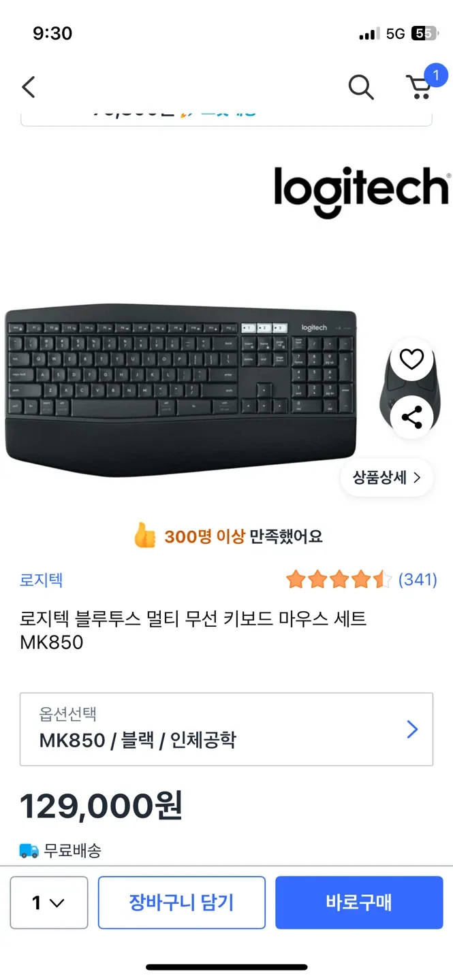Open the 로지텍 brand link
Screen dimensions: 453x980
point(42,580)
